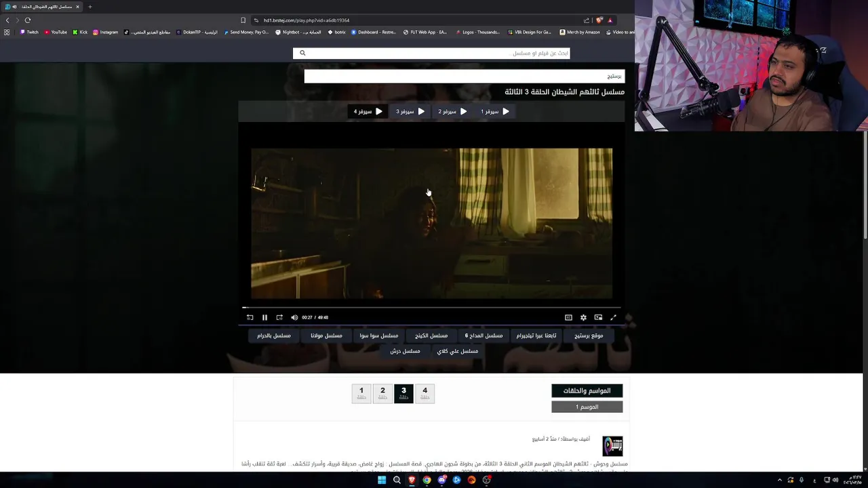Viewport: 868px width, 488px height.
Task: Open Windows taskbar search
Action: tap(397, 480)
